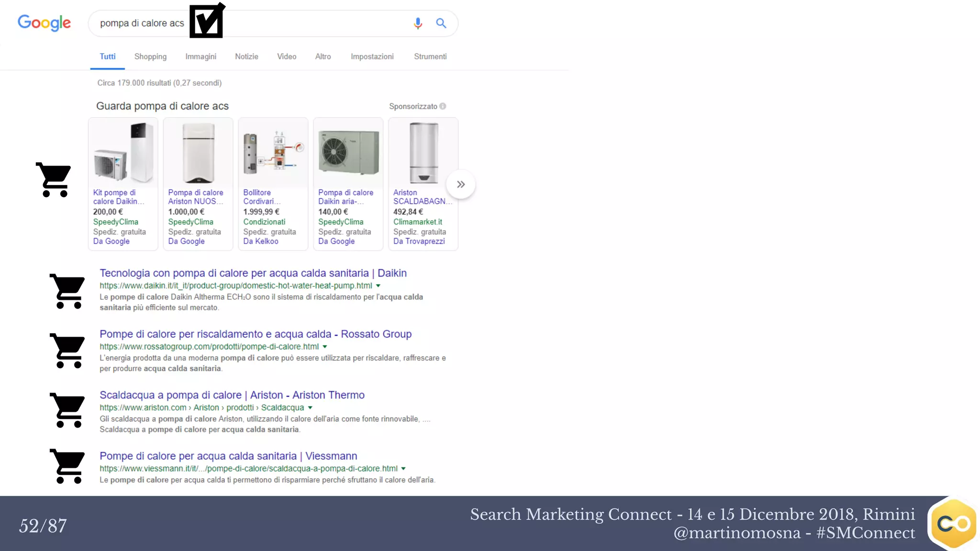The image size is (980, 551).
Task: Click the voice search microphone icon
Action: pos(418,23)
